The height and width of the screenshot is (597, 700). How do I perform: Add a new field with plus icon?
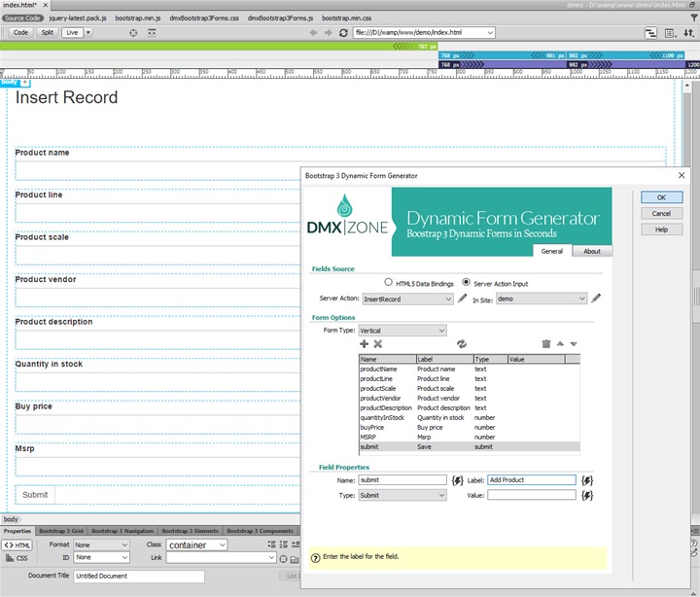point(364,343)
